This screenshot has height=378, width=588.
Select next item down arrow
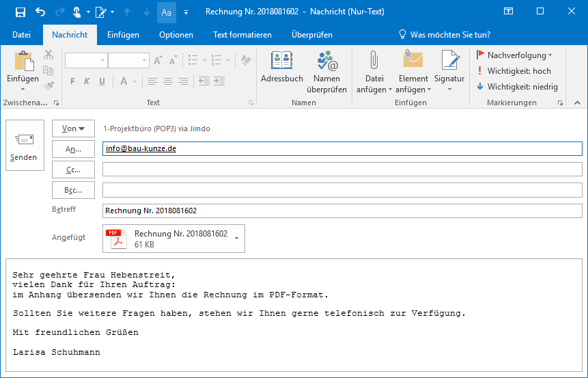point(147,12)
